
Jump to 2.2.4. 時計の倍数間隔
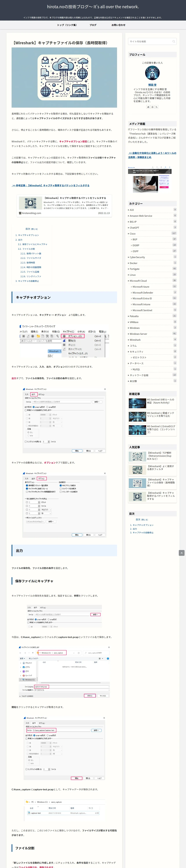31,267
